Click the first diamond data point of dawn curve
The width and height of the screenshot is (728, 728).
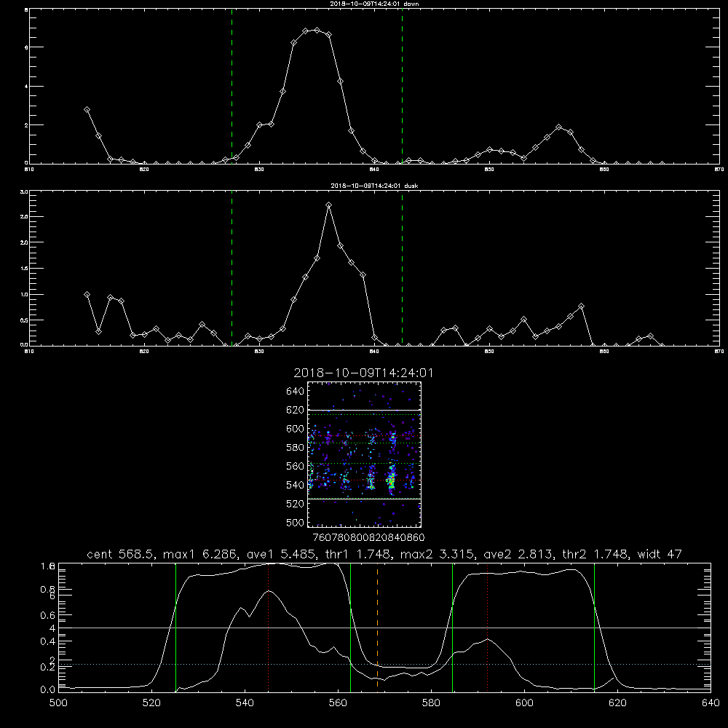(x=87, y=110)
